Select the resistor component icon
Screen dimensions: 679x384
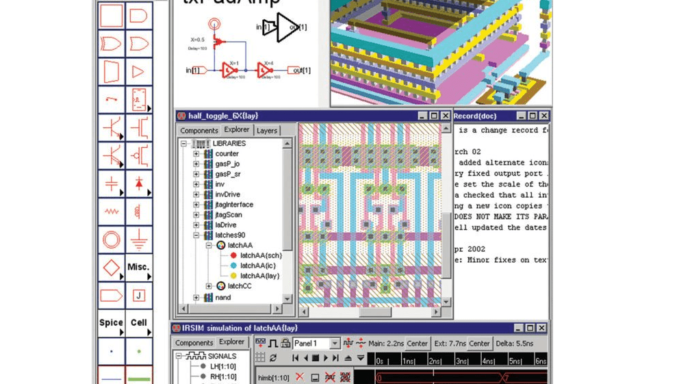pos(111,212)
